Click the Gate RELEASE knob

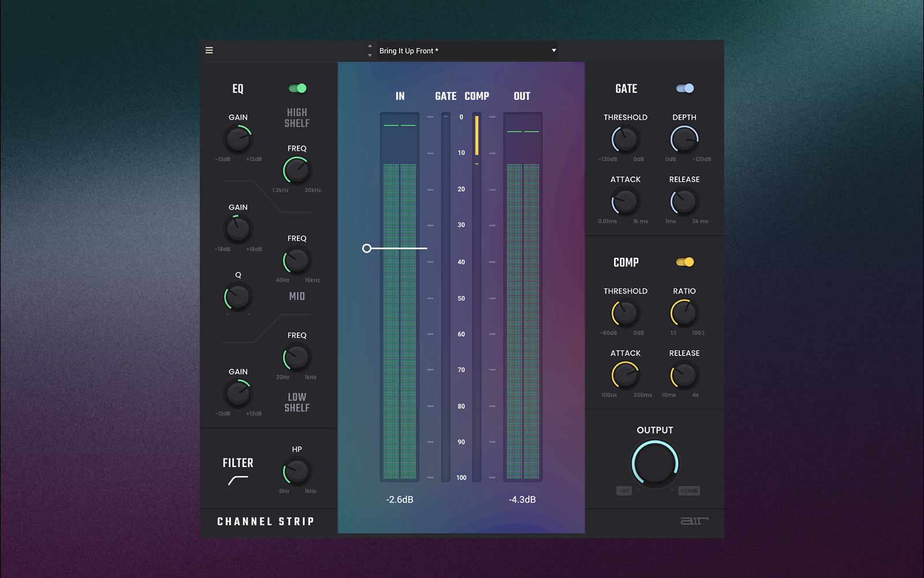[684, 202]
